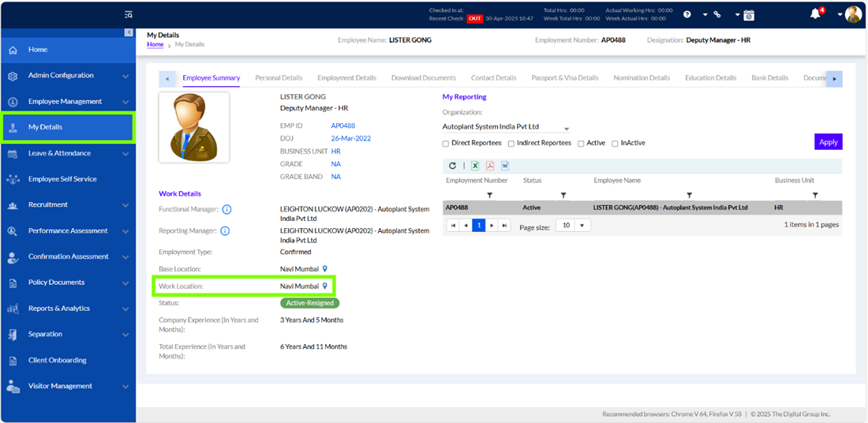Open the Organization dropdown
Screen dimensions: 868x423
click(506, 127)
